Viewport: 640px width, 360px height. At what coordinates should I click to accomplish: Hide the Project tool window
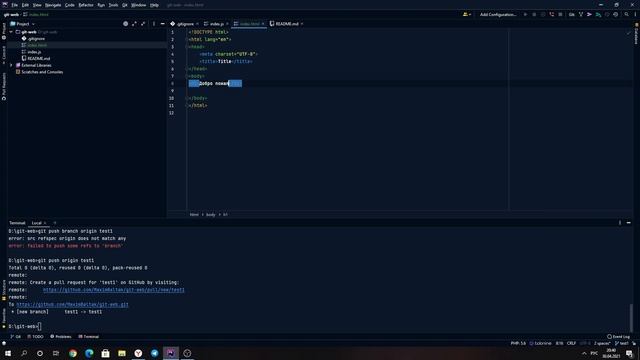(162, 24)
